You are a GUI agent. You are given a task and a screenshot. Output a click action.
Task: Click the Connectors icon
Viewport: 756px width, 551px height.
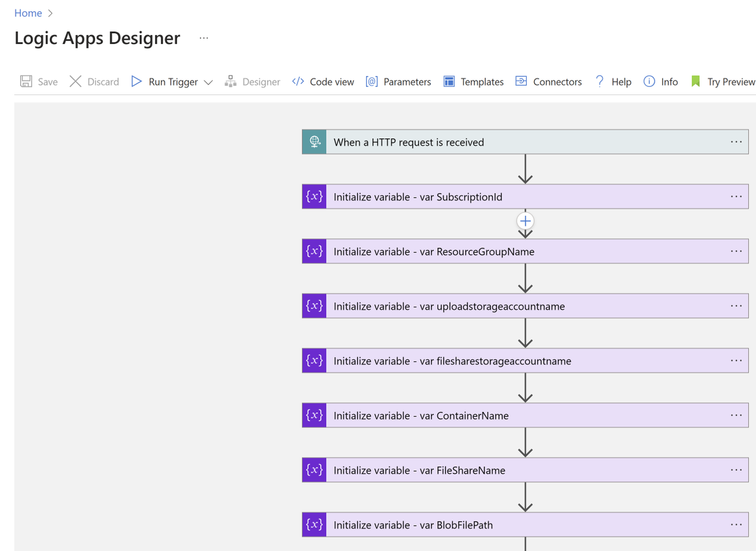[521, 81]
